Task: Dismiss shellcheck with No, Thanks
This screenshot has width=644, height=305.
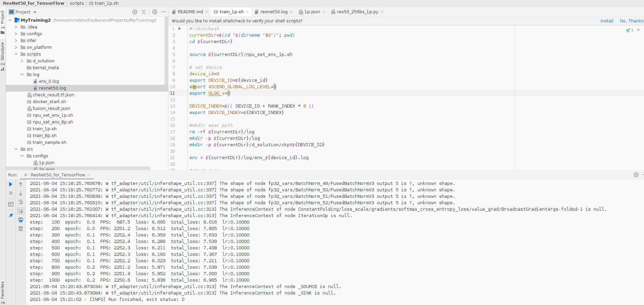Action: pos(631,21)
